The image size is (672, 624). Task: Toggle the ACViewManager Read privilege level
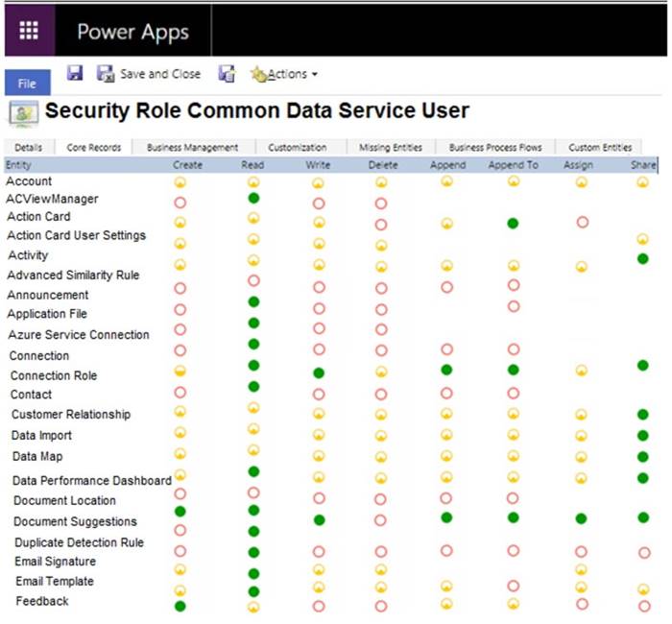pyautogui.click(x=253, y=198)
